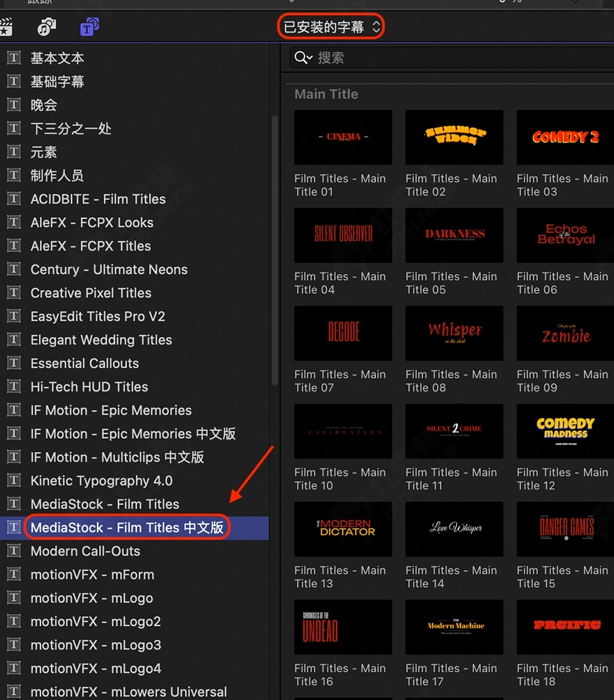614x700 pixels.
Task: Select motionVFX - mLogo3 category
Action: (134, 645)
